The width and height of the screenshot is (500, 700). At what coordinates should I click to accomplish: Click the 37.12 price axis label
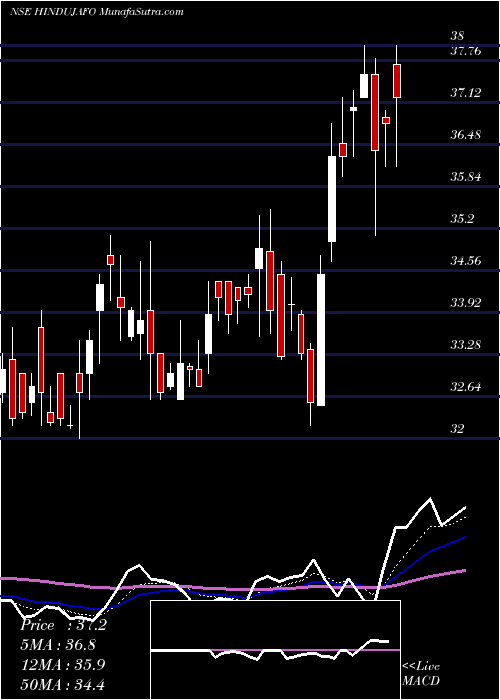465,93
